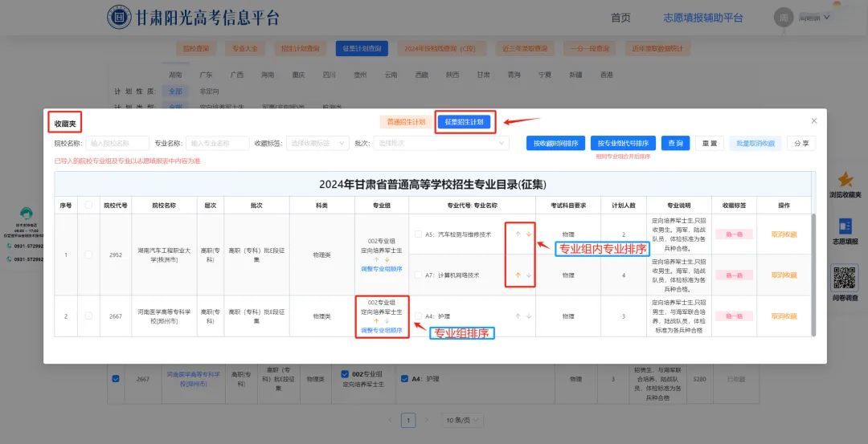Click the 分享 button
The image size is (868, 444).
click(x=801, y=143)
